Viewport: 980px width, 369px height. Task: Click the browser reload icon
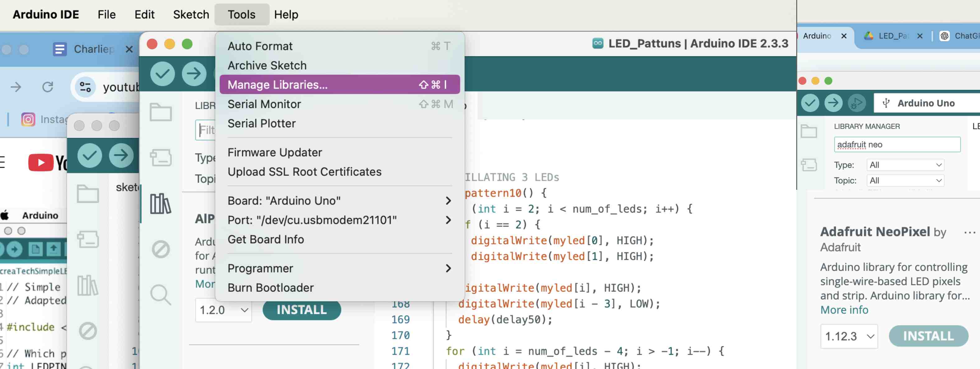pos(48,87)
